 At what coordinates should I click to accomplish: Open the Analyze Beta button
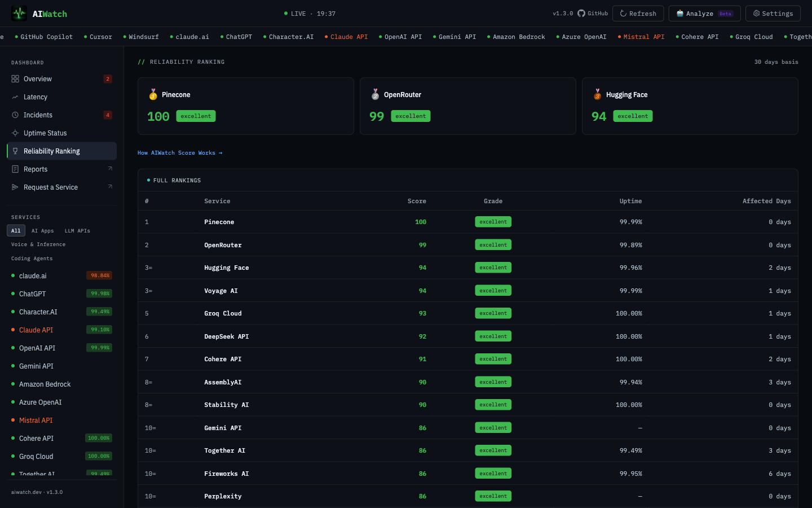704,14
